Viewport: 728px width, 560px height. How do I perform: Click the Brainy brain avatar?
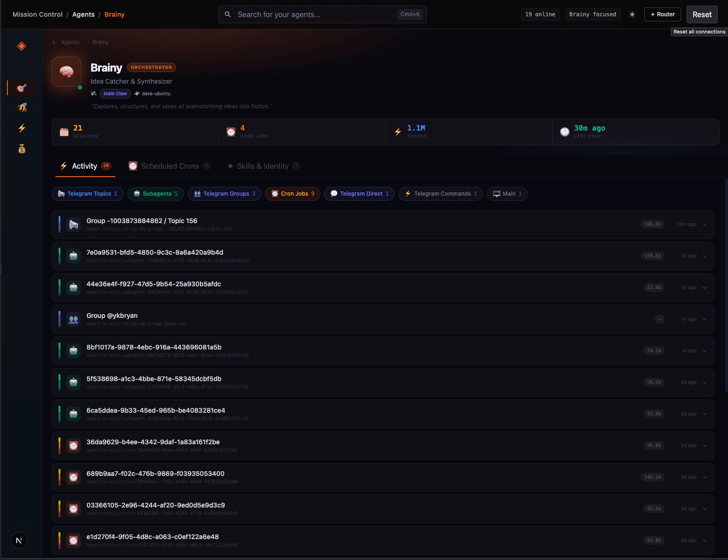click(66, 72)
